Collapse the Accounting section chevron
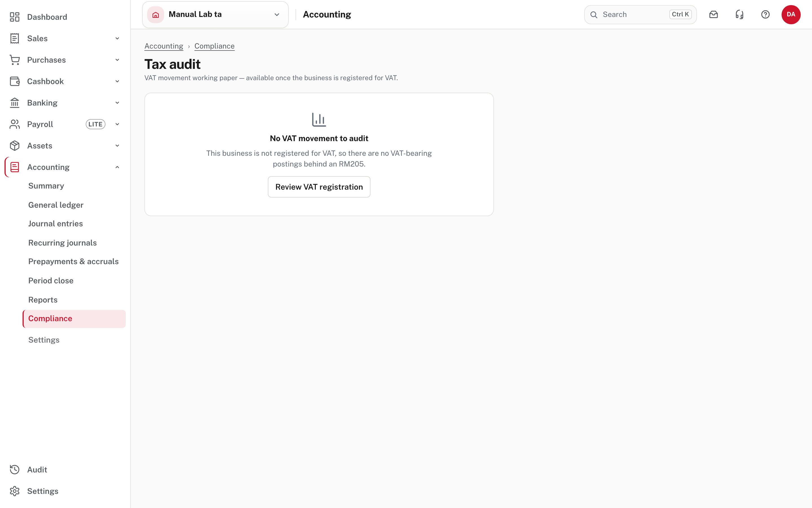812x508 pixels. coord(117,167)
